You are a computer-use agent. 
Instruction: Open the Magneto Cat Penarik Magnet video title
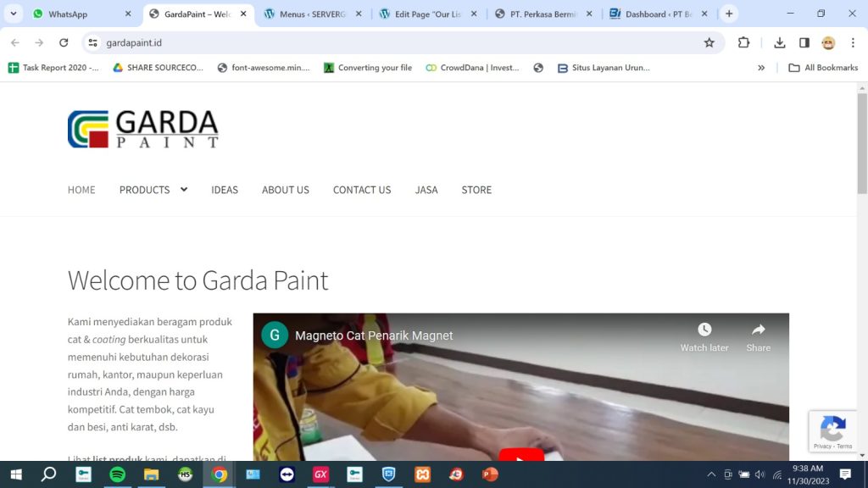(x=374, y=335)
